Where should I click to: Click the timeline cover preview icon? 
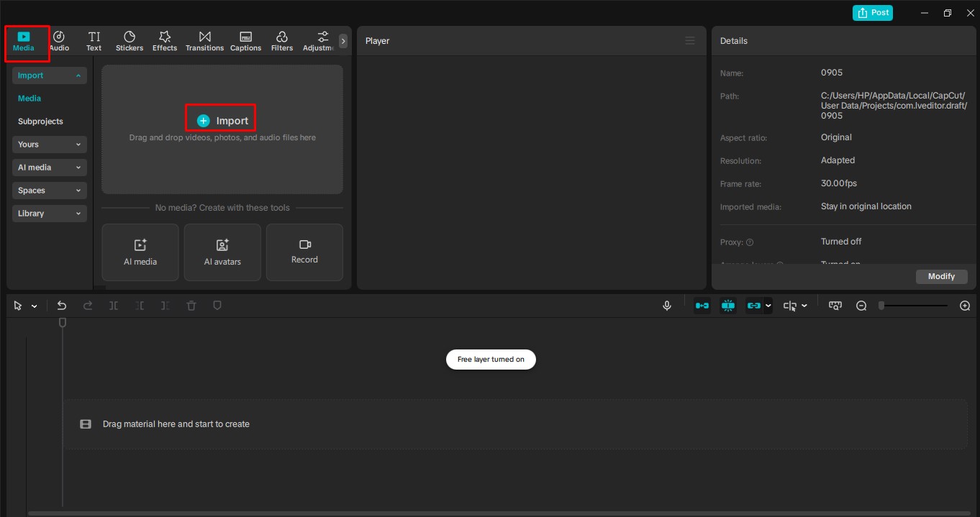(835, 306)
